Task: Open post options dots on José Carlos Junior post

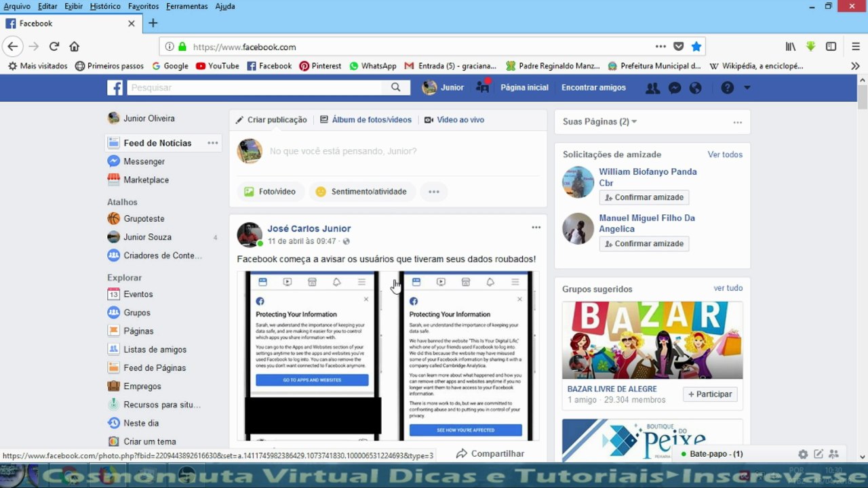Action: [x=536, y=228]
